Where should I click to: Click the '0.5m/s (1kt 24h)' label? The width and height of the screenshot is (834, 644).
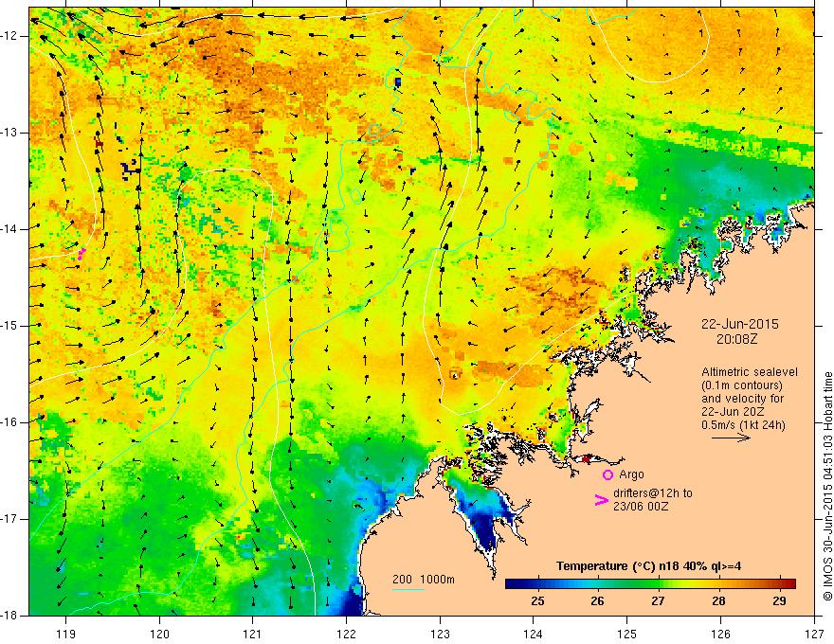(743, 425)
